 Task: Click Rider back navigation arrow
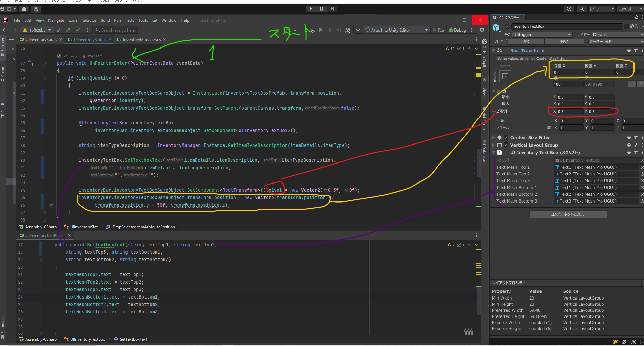(x=5, y=30)
